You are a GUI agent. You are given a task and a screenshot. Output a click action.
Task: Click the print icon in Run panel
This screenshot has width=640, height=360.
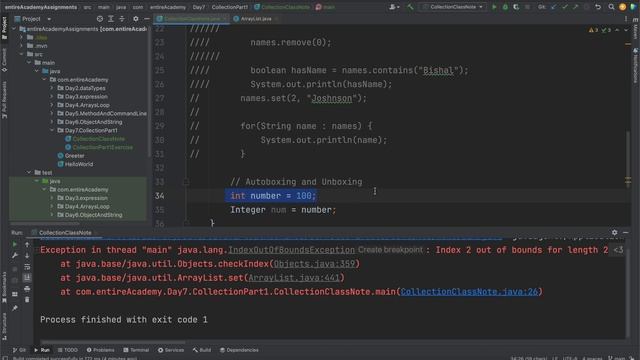pos(27,289)
